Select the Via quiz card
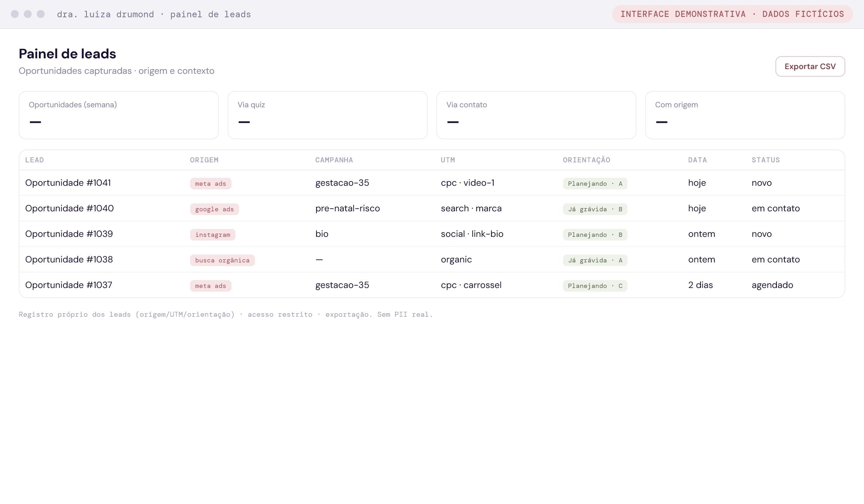Image resolution: width=864 pixels, height=504 pixels. pos(328,115)
